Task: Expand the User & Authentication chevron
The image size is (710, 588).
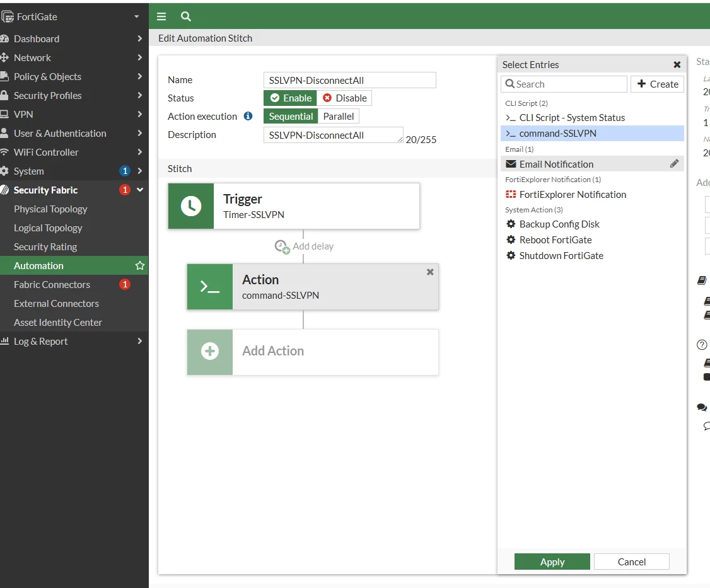Action: click(x=139, y=133)
